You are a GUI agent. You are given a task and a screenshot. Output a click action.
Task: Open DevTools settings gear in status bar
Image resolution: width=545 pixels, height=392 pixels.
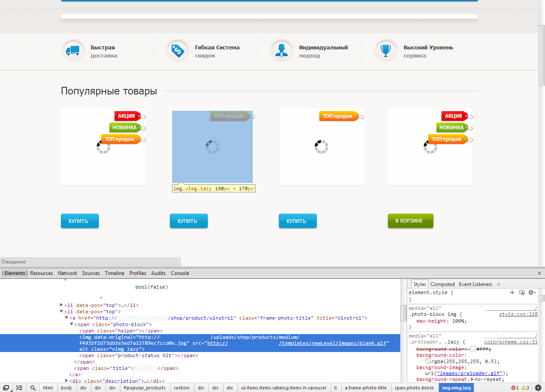(538, 388)
